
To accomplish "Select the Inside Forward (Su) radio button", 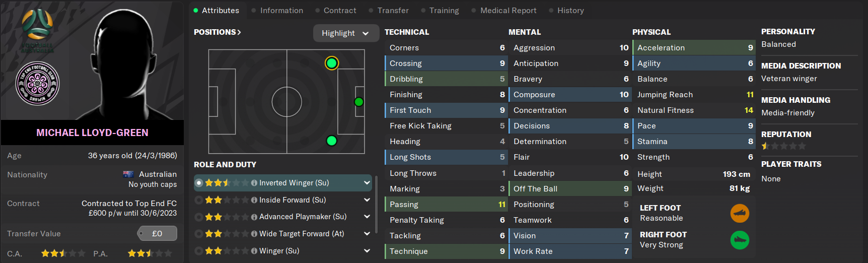I will click(x=199, y=200).
